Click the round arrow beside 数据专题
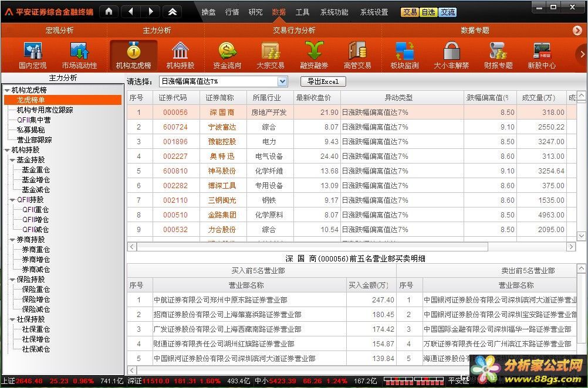The width and height of the screenshot is (588, 388). click(577, 30)
